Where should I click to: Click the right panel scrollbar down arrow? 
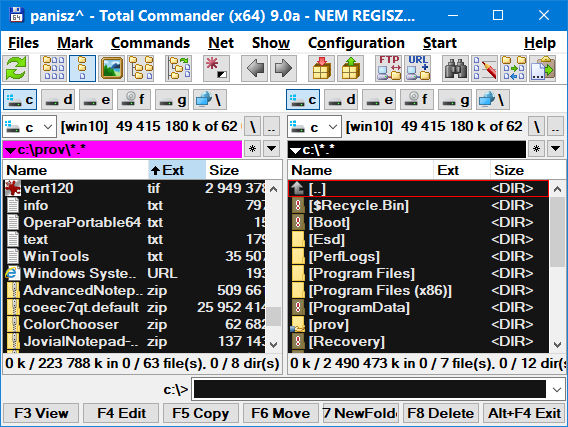(x=557, y=344)
